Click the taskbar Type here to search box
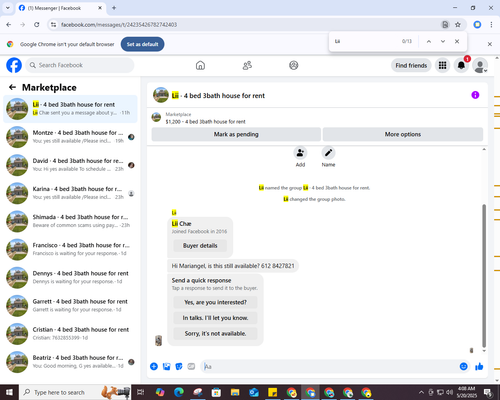Image resolution: width=500 pixels, height=400 pixels. click(x=75, y=392)
